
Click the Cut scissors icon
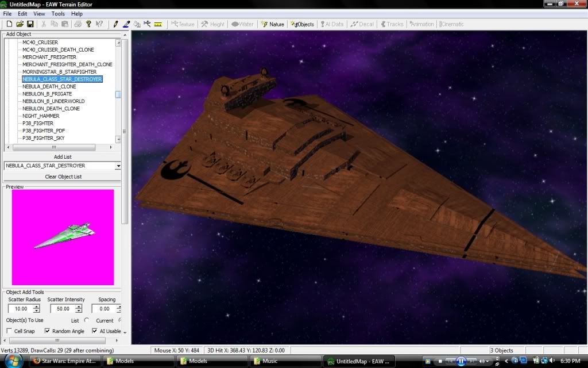44,24
